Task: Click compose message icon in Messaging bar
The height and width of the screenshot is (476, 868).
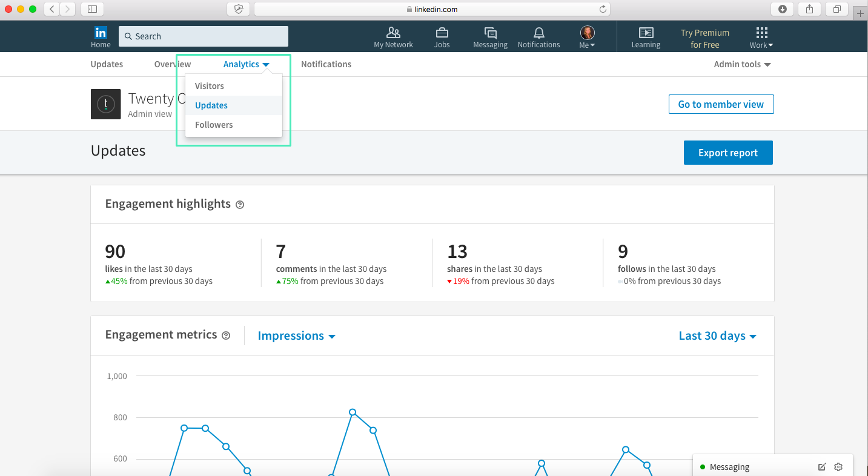Action: pyautogui.click(x=822, y=467)
